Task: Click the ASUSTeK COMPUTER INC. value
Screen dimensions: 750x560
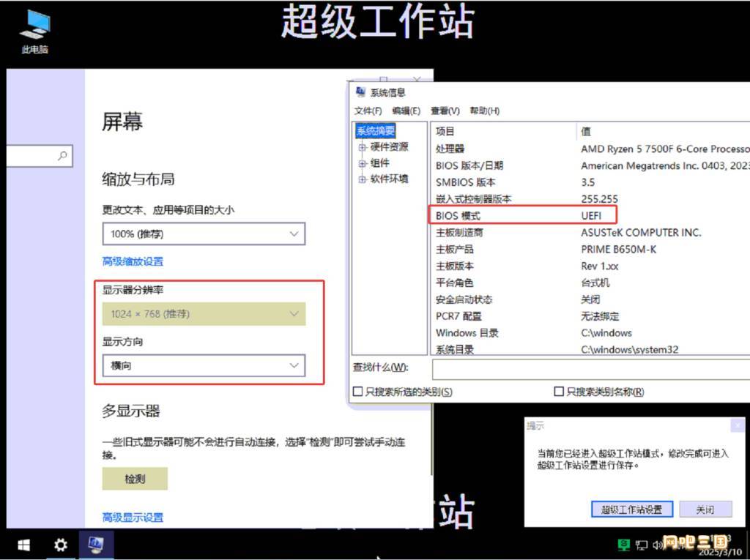Action: (641, 232)
